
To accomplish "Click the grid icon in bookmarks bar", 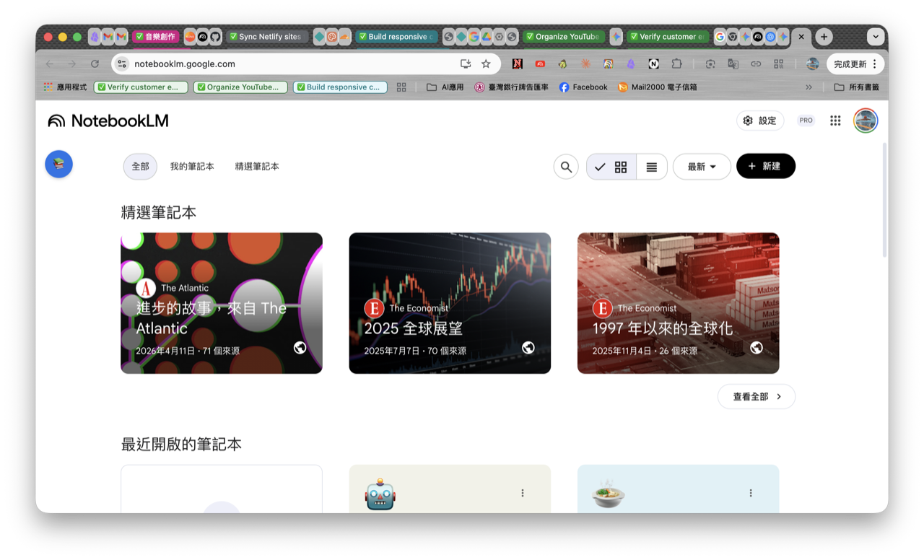I will [401, 87].
